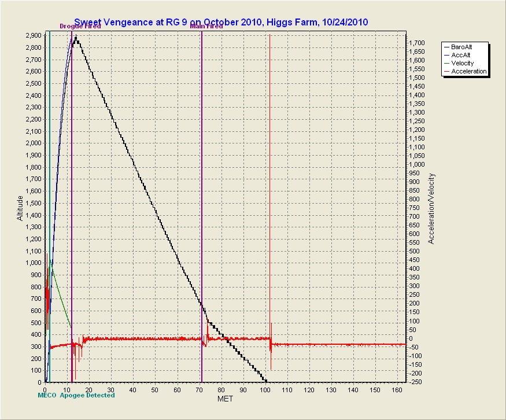Image resolution: width=506 pixels, height=420 pixels.
Task: Click the 1,000 tick on Altitude axis
Action: click(x=32, y=263)
